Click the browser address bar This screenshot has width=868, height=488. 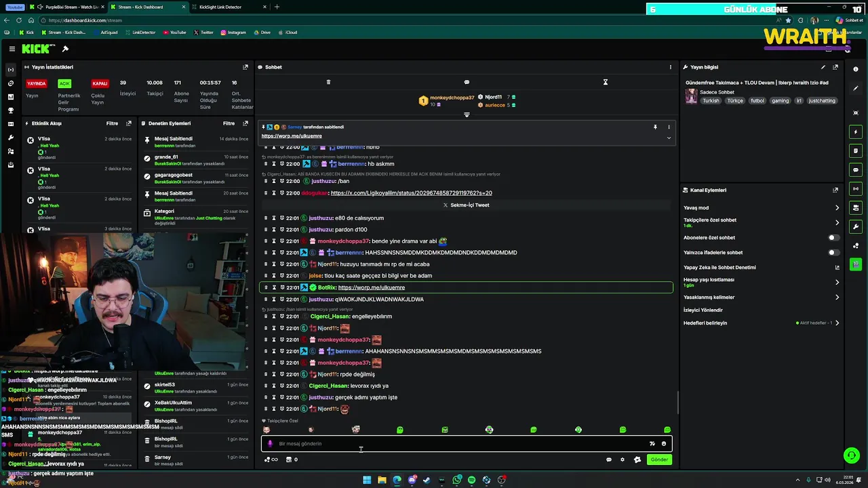[x=407, y=20]
